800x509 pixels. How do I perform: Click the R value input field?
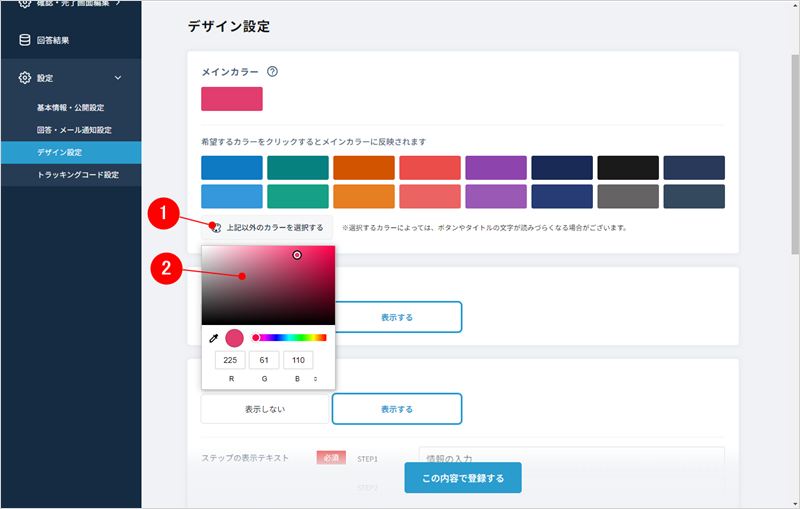[x=232, y=360]
